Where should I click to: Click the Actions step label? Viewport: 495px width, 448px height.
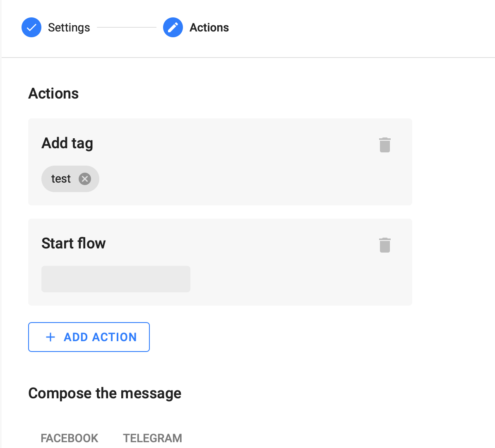pyautogui.click(x=209, y=27)
